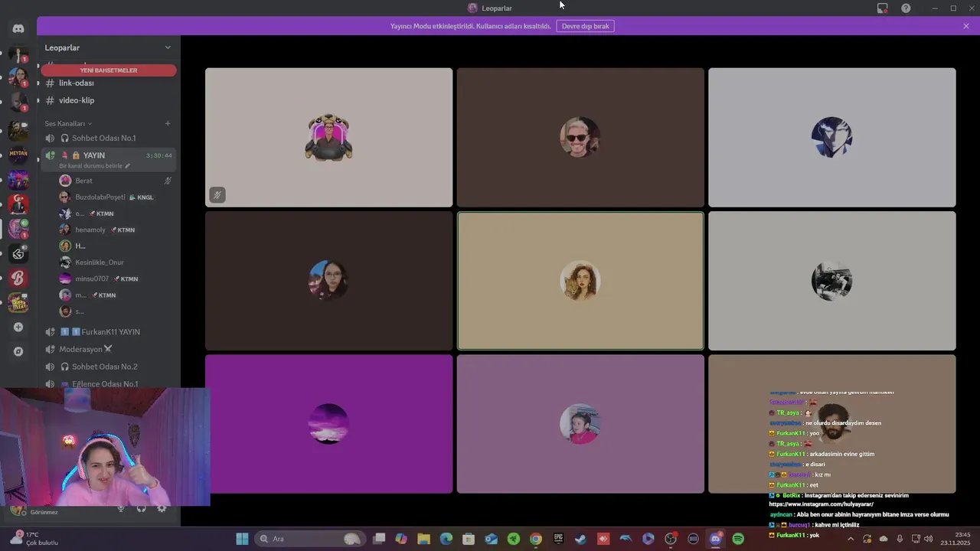Select the sunglasses man avatar tile
980x551 pixels.
(580, 138)
